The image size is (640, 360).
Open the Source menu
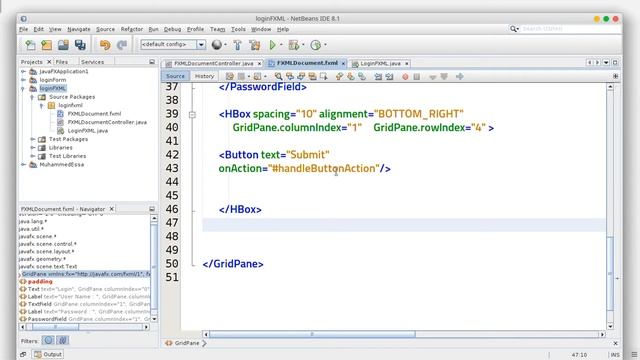pos(105,29)
